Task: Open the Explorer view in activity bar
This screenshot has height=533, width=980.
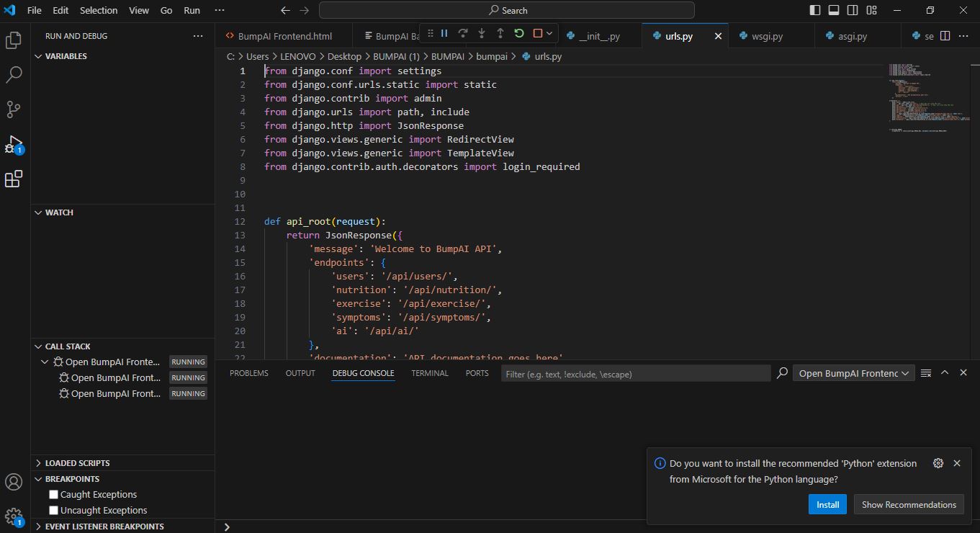Action: [x=14, y=40]
